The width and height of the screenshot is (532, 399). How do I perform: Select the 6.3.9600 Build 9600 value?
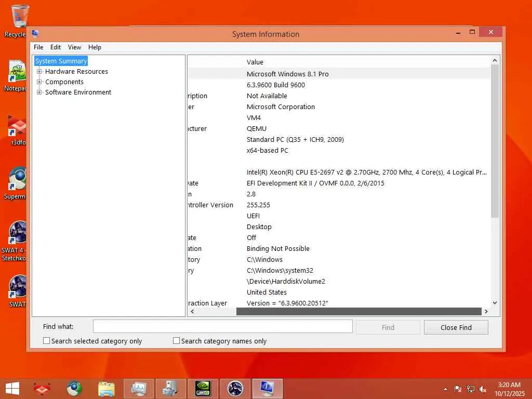(x=276, y=85)
